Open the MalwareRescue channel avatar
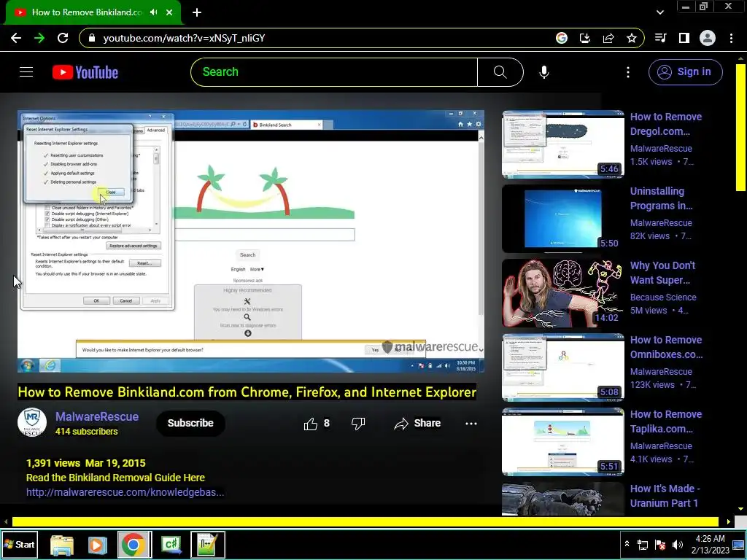The image size is (747, 560). point(32,422)
